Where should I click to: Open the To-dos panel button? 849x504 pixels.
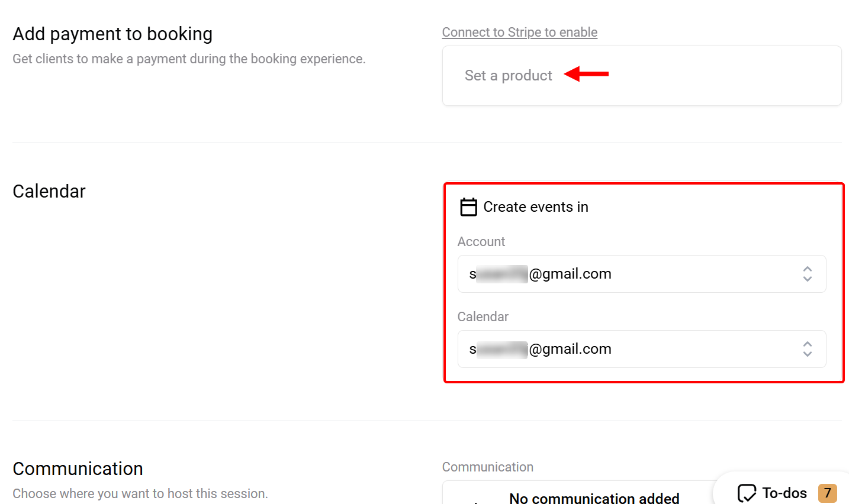(x=784, y=493)
